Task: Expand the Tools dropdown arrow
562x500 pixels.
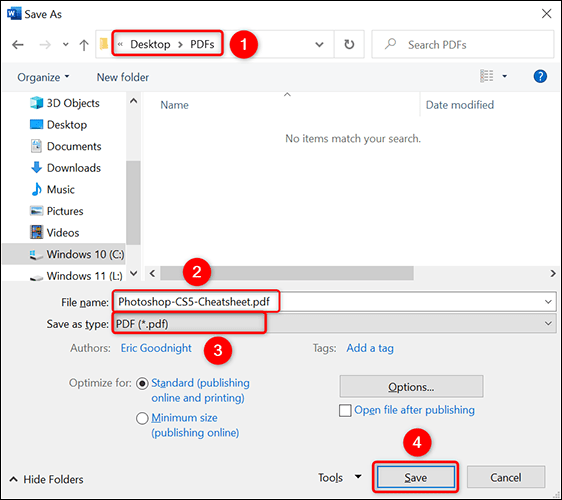Action: [x=358, y=477]
